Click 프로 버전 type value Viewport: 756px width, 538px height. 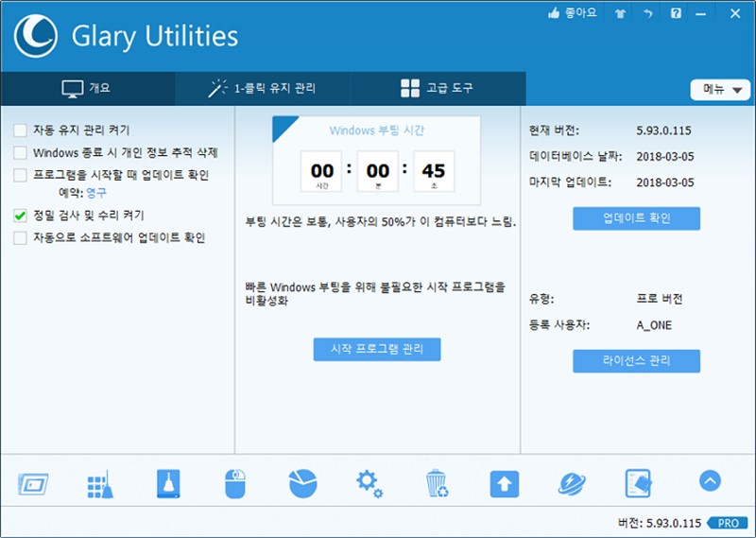[660, 299]
